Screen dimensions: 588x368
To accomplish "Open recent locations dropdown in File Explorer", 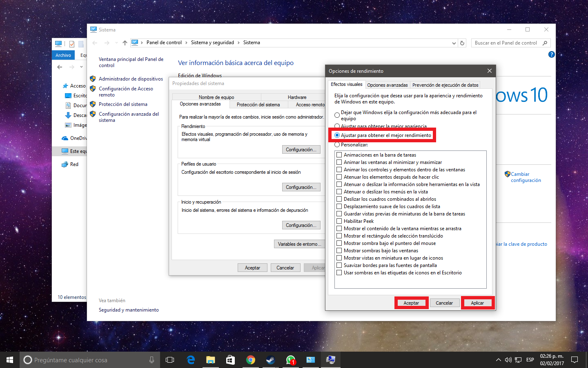I will coord(81,67).
